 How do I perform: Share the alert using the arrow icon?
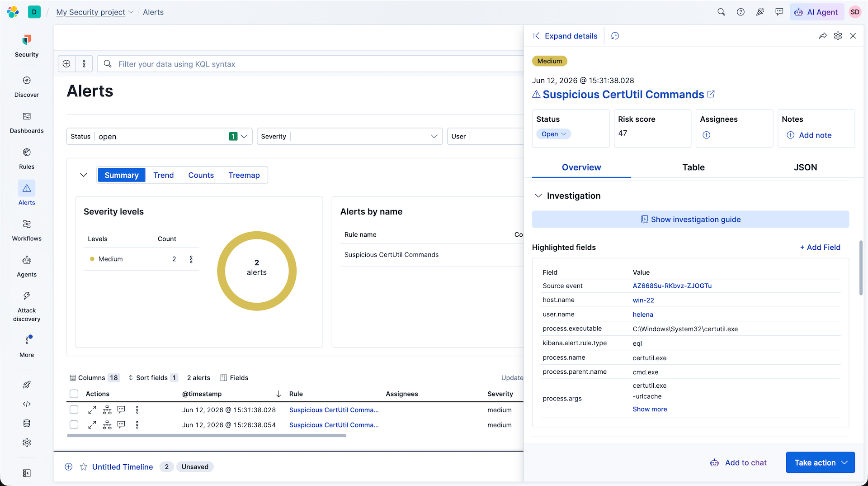pyautogui.click(x=823, y=36)
